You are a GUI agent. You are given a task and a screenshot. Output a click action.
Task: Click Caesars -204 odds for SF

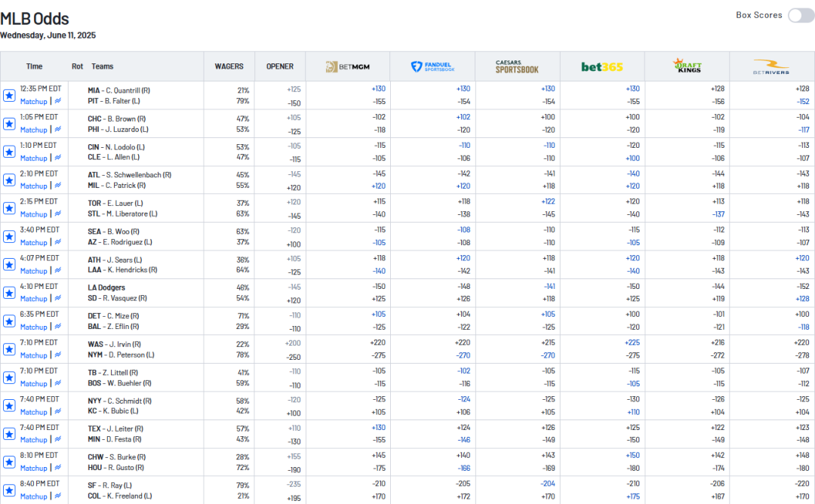coord(547,484)
